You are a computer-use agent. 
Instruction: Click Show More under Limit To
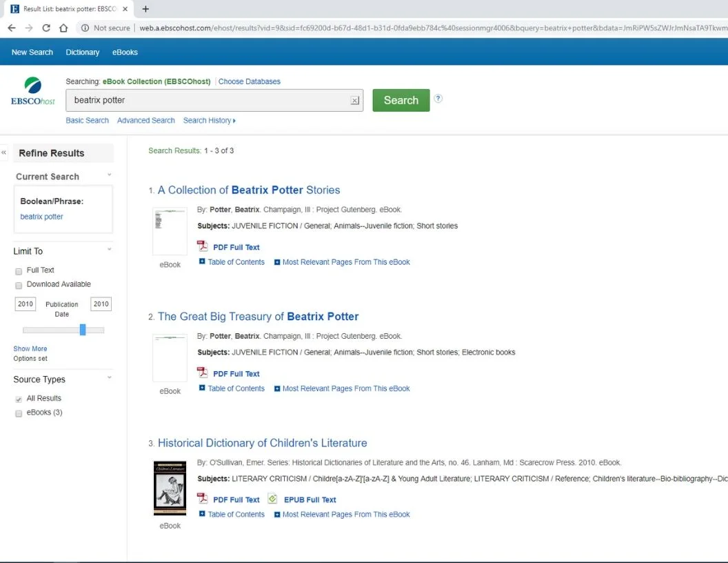(30, 348)
